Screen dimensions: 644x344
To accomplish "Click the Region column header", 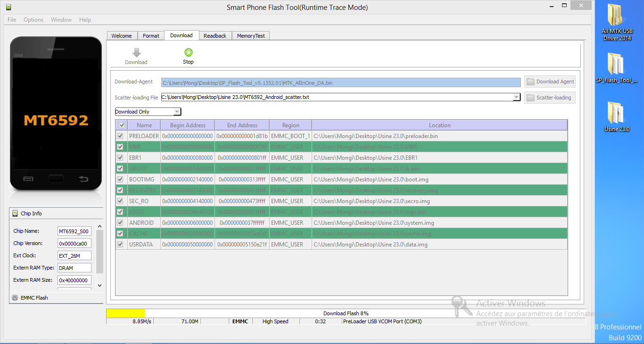I will (x=290, y=125).
